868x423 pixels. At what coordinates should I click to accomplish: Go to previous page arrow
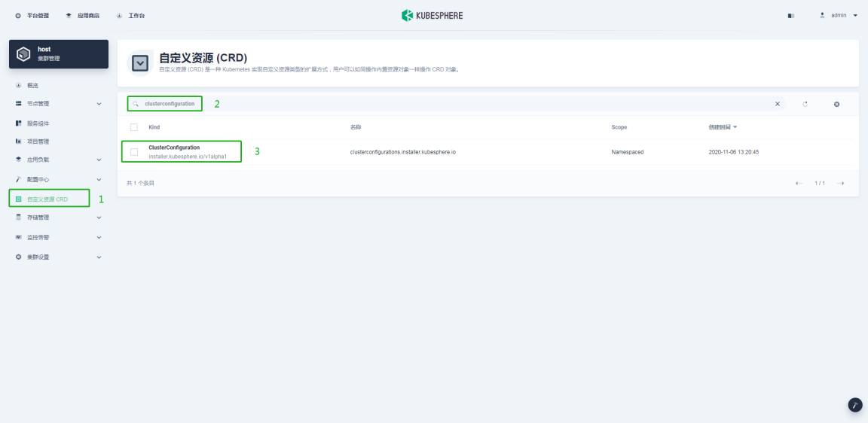click(x=799, y=184)
